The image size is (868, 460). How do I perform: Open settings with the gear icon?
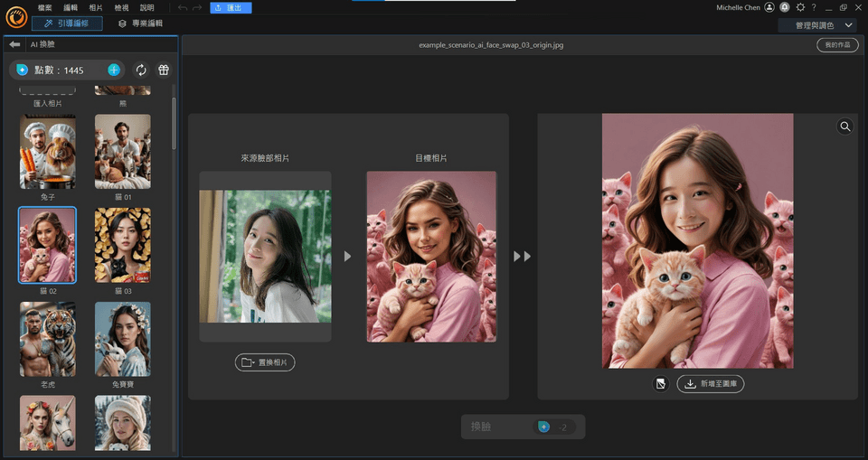799,7
